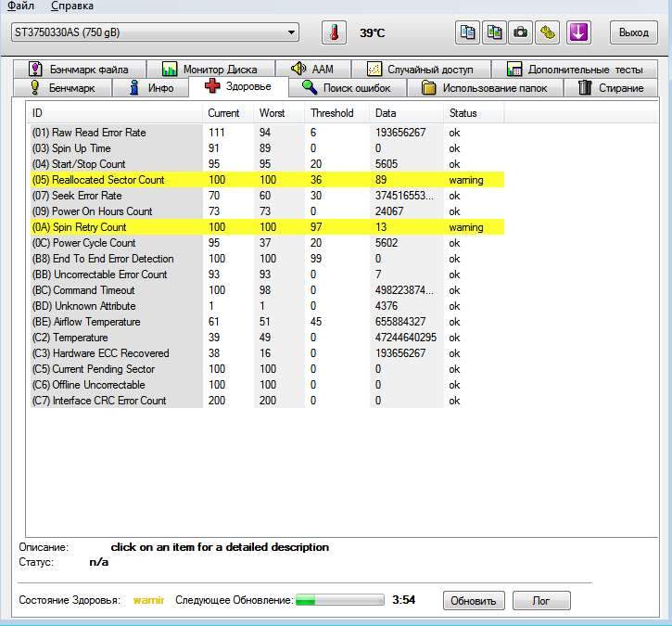The height and width of the screenshot is (626, 672).
Task: Click the thermometer temperature icon
Action: click(334, 32)
